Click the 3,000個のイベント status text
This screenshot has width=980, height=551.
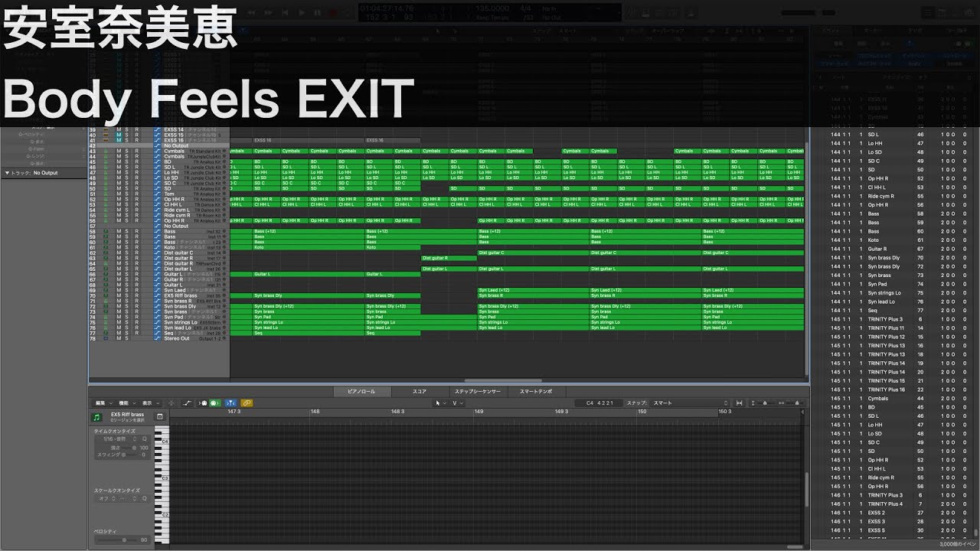pos(957,544)
